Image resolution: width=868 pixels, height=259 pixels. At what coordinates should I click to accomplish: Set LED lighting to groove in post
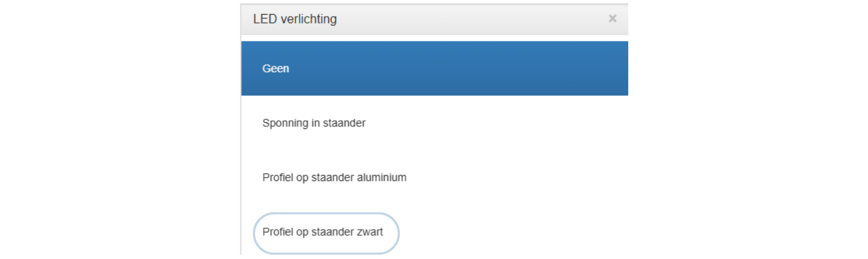314,123
